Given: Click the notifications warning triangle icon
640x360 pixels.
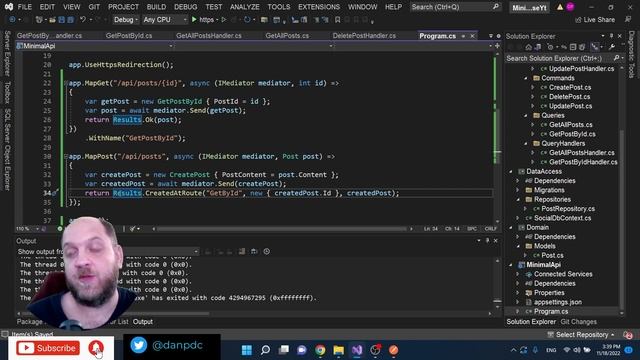Looking at the screenshot, I should click(x=560, y=7).
